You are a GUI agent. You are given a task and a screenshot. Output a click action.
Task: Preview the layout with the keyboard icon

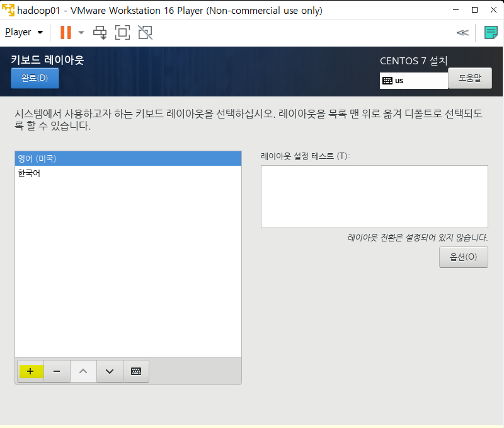(x=136, y=371)
